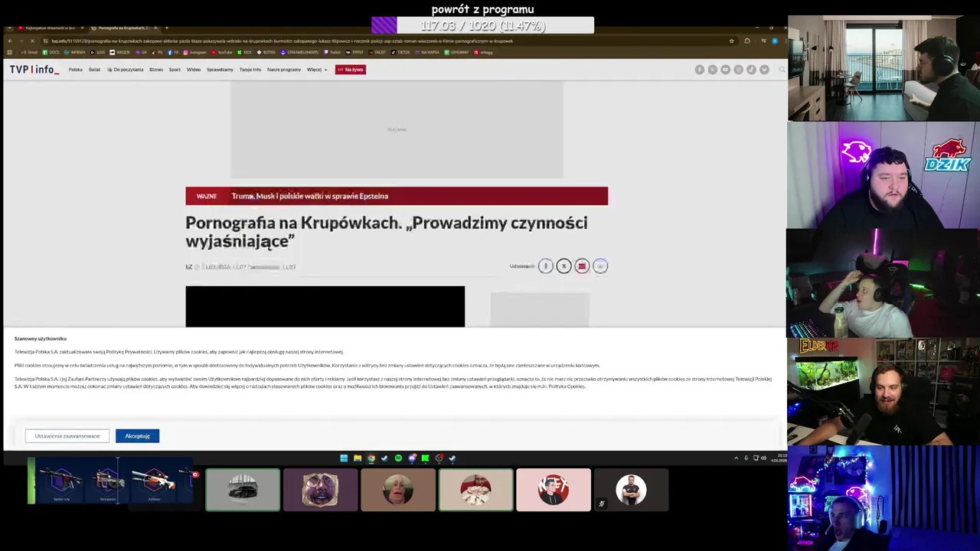Open the Sport section
Viewport: 980px width, 551px height.
pyautogui.click(x=175, y=70)
